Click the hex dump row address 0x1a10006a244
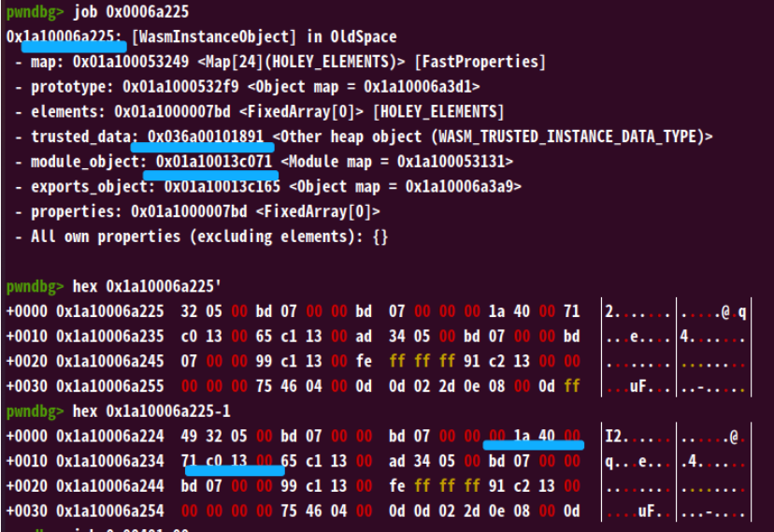This screenshot has width=774, height=532. [98, 485]
